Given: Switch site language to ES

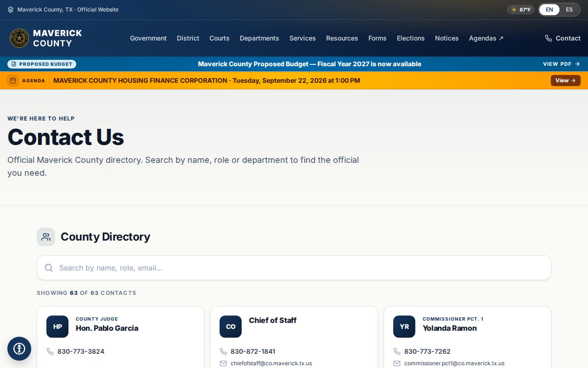Looking at the screenshot, I should (x=569, y=10).
